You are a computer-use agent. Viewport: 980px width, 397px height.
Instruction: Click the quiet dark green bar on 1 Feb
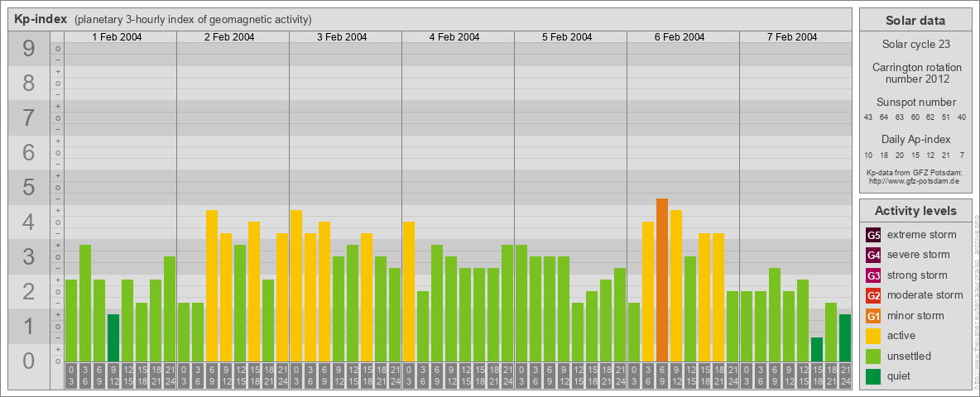pyautogui.click(x=113, y=337)
